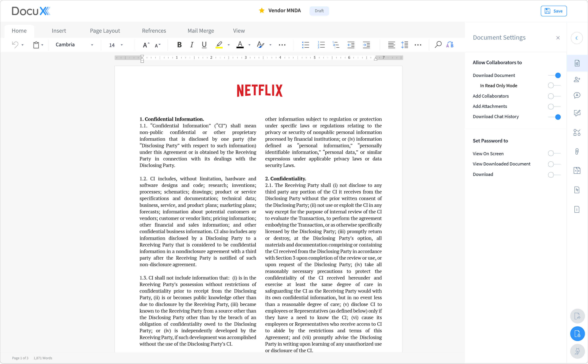
Task: Click the Find magnifier icon
Action: pos(438,44)
